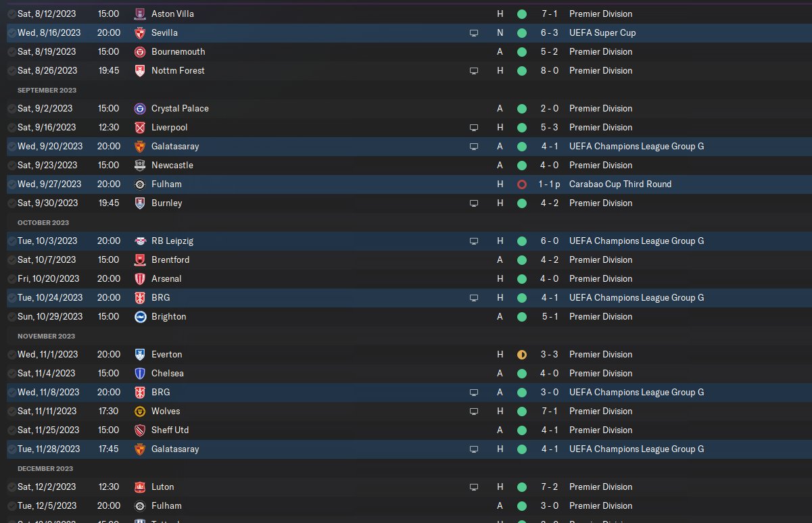Open the Carabao Cup Third Round competition
This screenshot has height=523, width=812.
coord(620,184)
